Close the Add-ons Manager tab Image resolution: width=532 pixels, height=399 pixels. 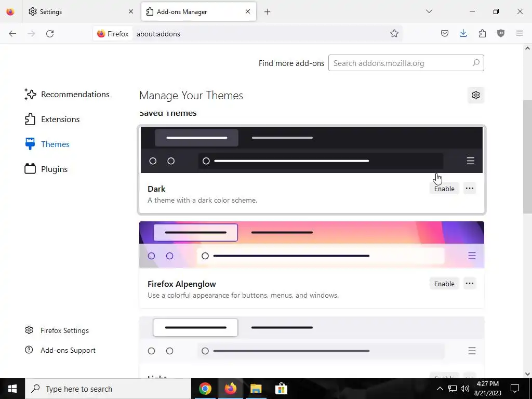coord(248,11)
